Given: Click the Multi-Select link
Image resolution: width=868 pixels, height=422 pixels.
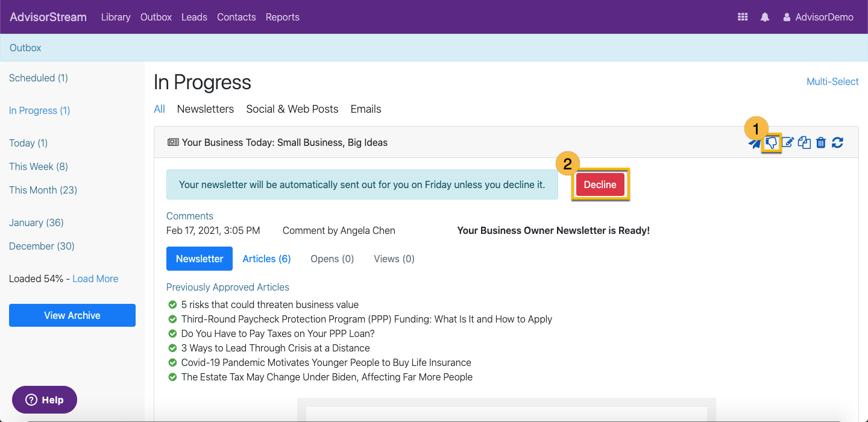Looking at the screenshot, I should tap(832, 81).
